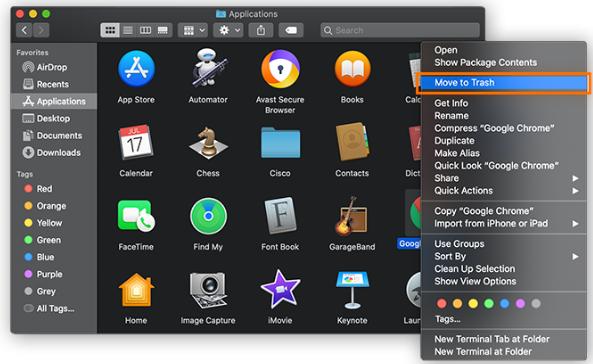Click the Finder search field
Screen dimensions: 593x364
tap(400, 30)
